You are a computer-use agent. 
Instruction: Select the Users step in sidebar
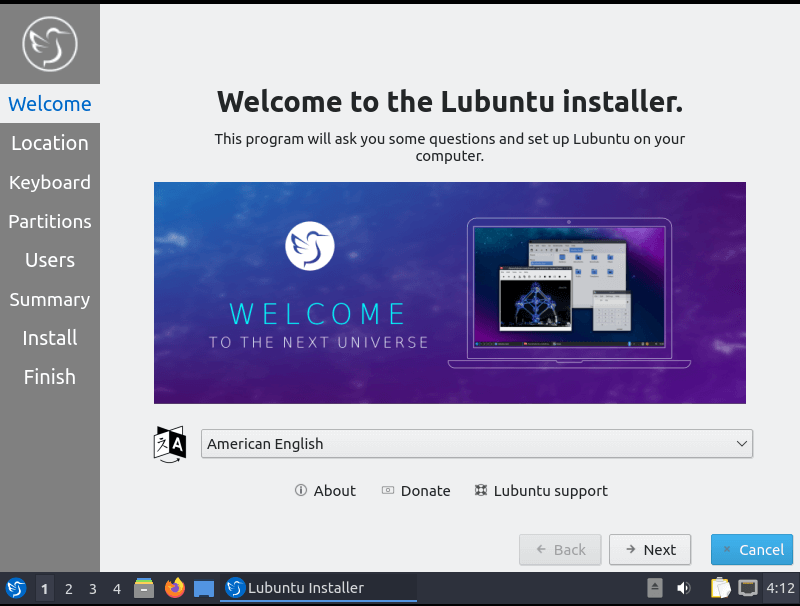(x=50, y=260)
